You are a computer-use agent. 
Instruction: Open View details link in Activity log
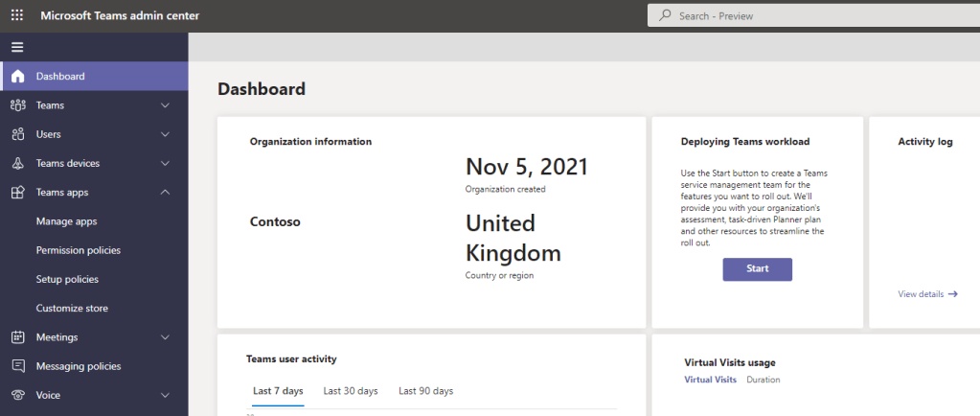pos(926,294)
